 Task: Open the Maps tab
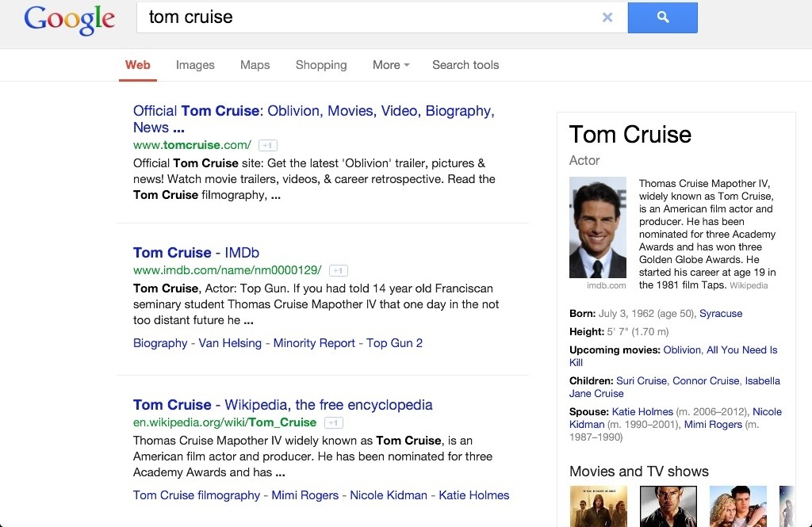(x=255, y=65)
